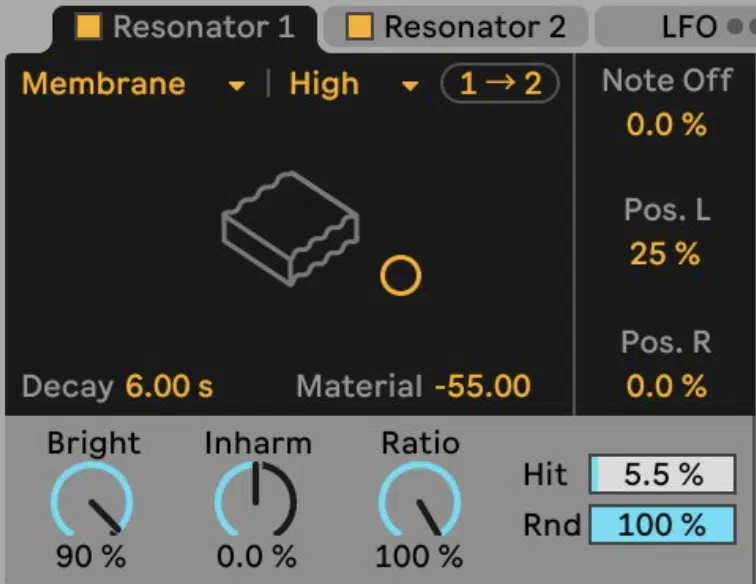Click the membrane shape icon

290,229
